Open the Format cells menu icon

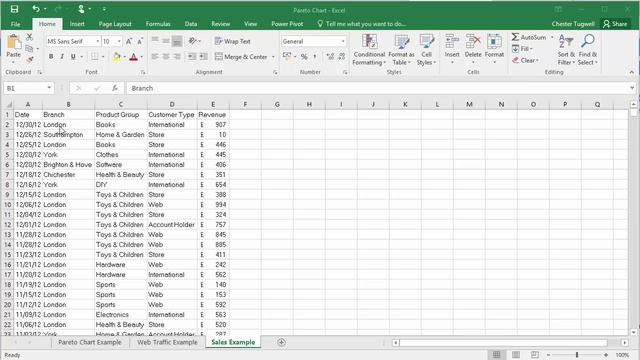click(x=494, y=41)
